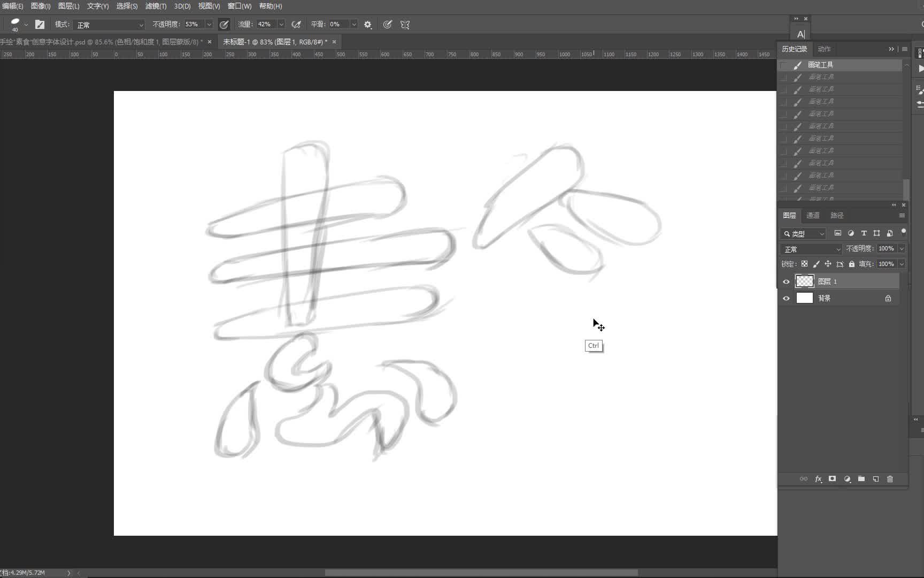This screenshot has height=578, width=924.
Task: Open the blend mode dropdown showing 正常
Action: 810,248
